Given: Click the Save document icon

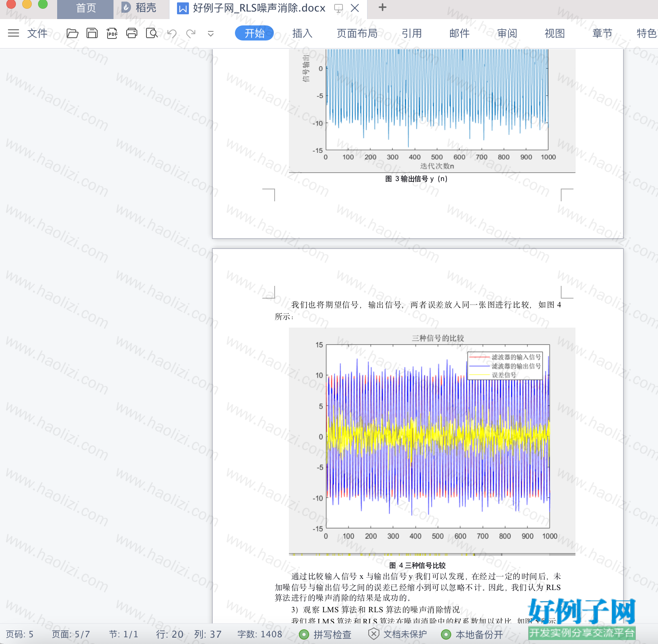Looking at the screenshot, I should 92,33.
